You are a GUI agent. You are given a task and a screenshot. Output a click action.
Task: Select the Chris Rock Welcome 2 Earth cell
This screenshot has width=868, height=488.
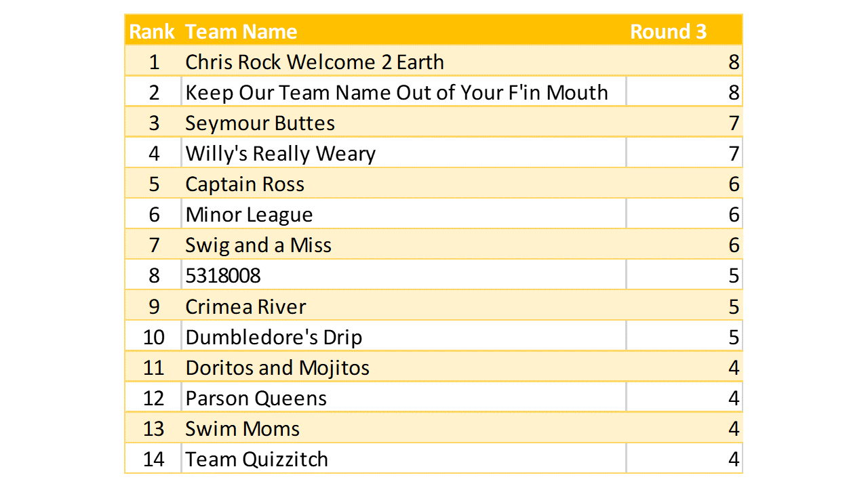[315, 62]
